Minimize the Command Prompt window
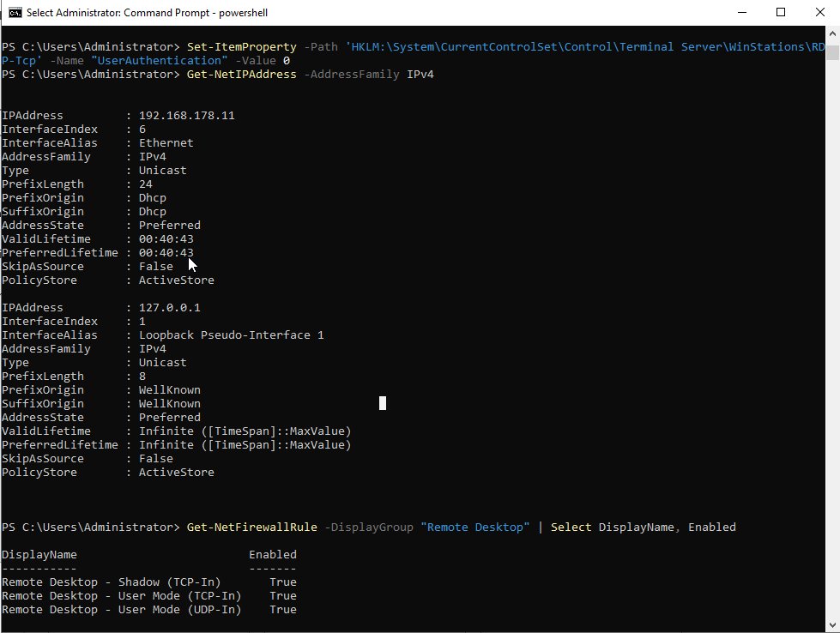The width and height of the screenshot is (840, 633). pos(740,12)
